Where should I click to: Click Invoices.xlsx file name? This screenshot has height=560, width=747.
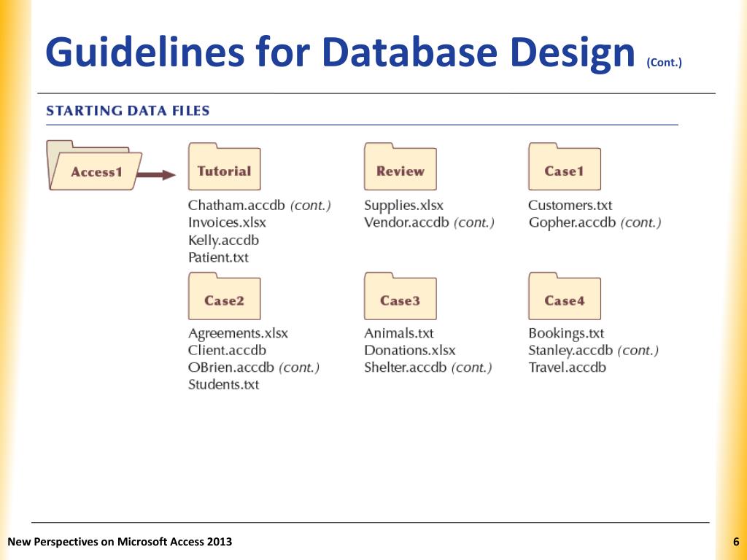(227, 222)
